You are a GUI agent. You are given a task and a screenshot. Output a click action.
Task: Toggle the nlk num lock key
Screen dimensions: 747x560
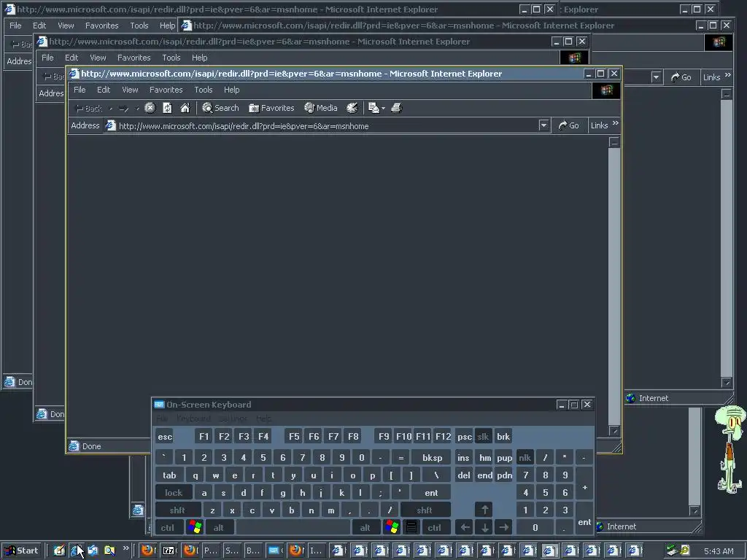coord(525,458)
